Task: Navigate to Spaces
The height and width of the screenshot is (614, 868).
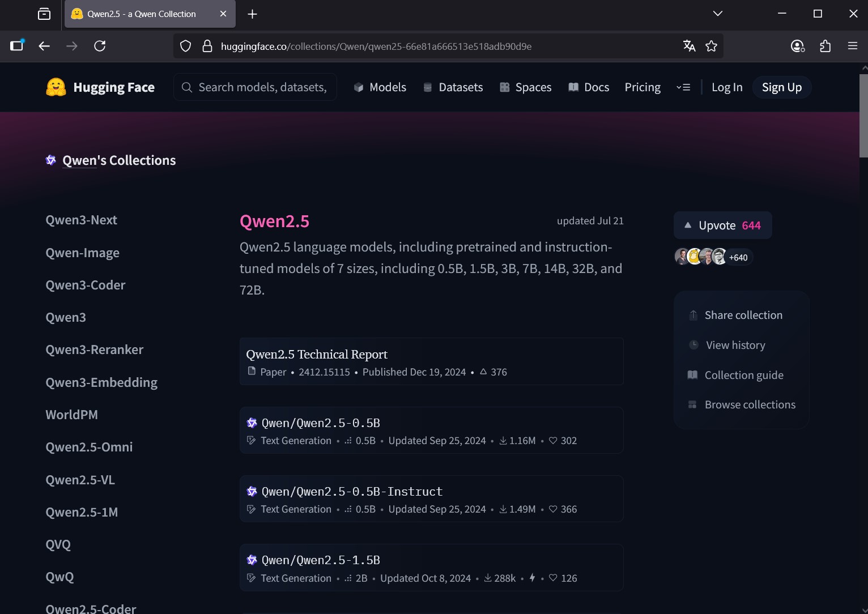Action: [x=526, y=87]
